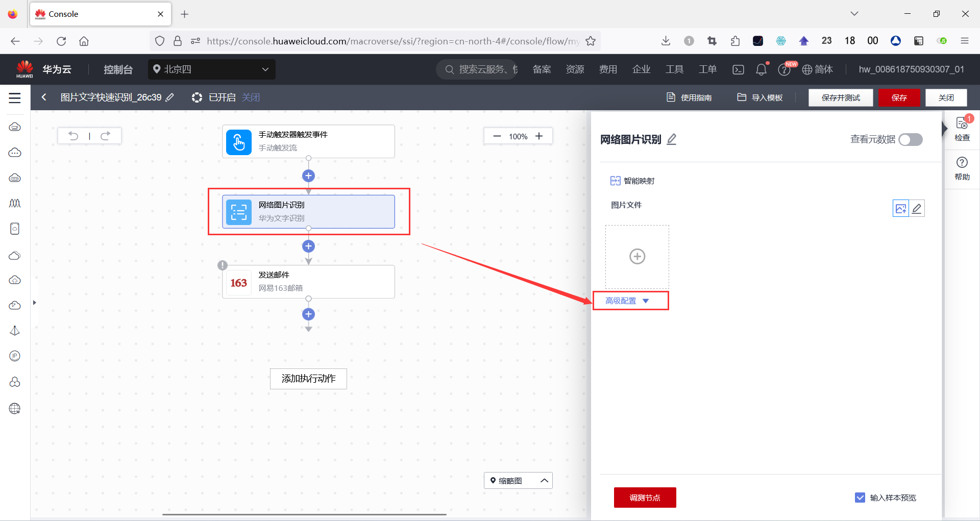
Task: Open 帮助 help panel
Action: coord(962,169)
